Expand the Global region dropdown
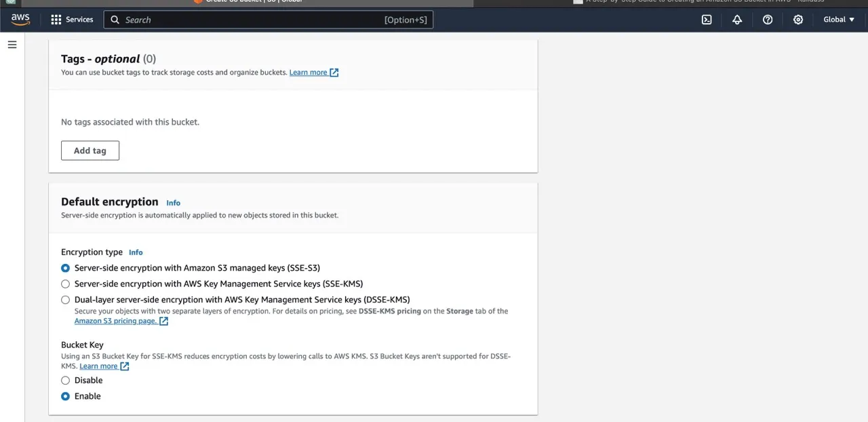This screenshot has width=868, height=422. pyautogui.click(x=839, y=20)
